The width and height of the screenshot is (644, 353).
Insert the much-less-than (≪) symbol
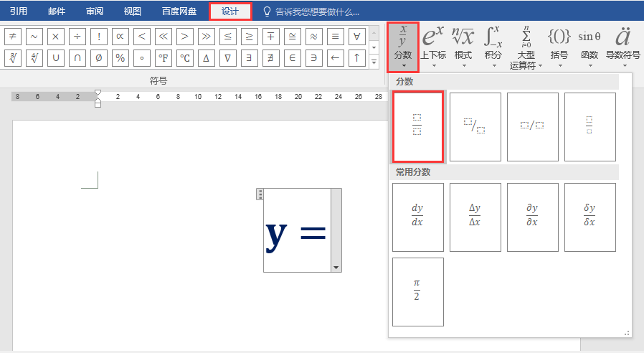[x=163, y=36]
